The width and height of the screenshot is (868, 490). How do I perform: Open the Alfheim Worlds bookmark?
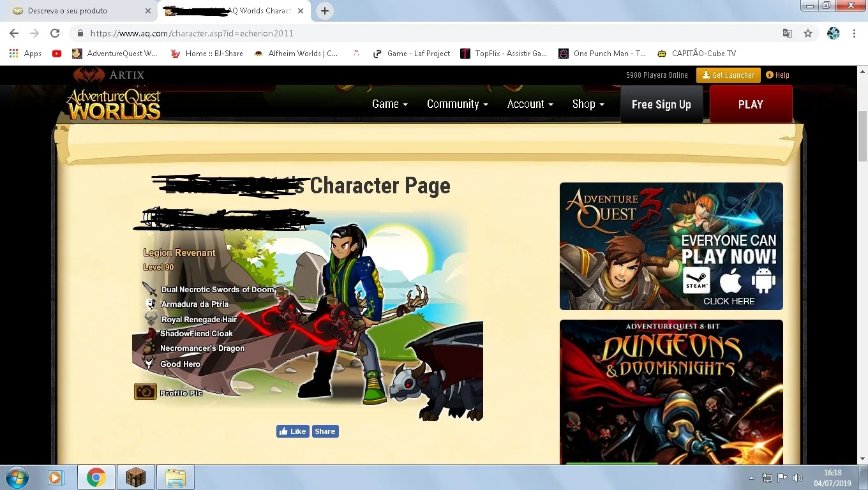[x=296, y=54]
